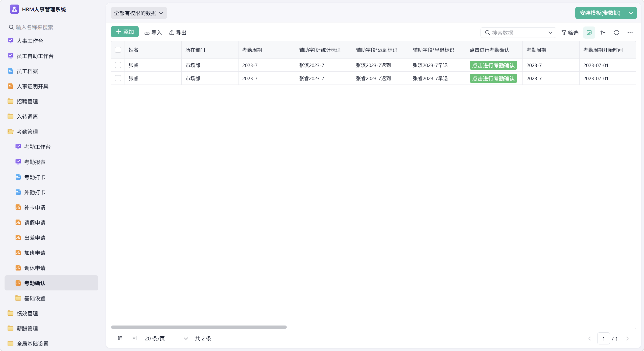Click the refresh data icon
The image size is (644, 351).
point(616,33)
